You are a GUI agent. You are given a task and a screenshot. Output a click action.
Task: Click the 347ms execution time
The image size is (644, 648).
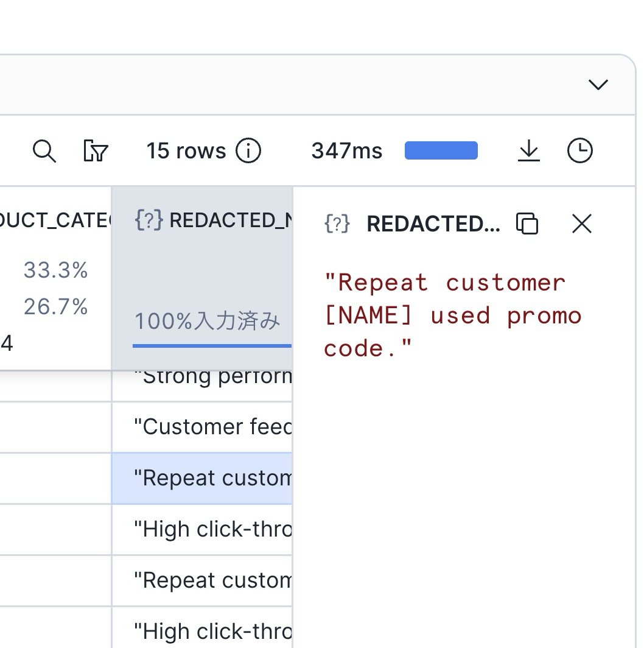point(347,151)
